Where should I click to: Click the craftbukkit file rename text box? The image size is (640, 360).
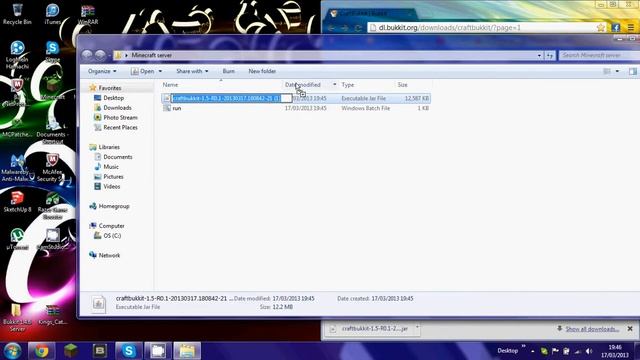click(x=231, y=98)
